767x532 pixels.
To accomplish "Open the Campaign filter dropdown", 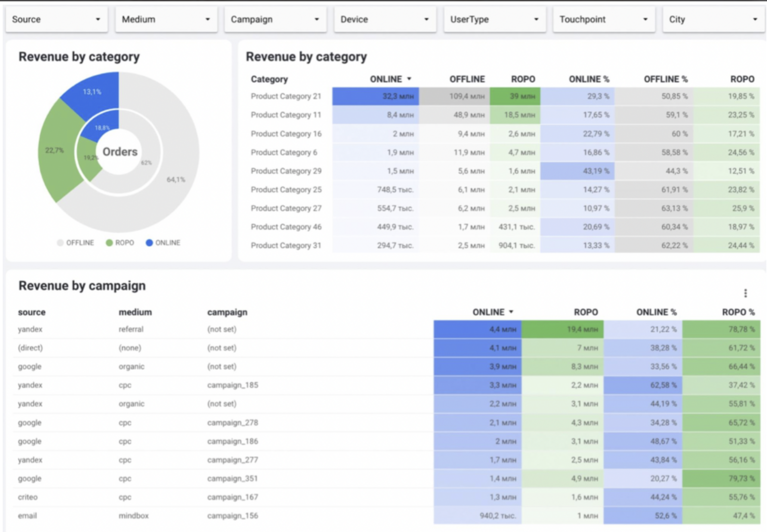I will (x=275, y=19).
